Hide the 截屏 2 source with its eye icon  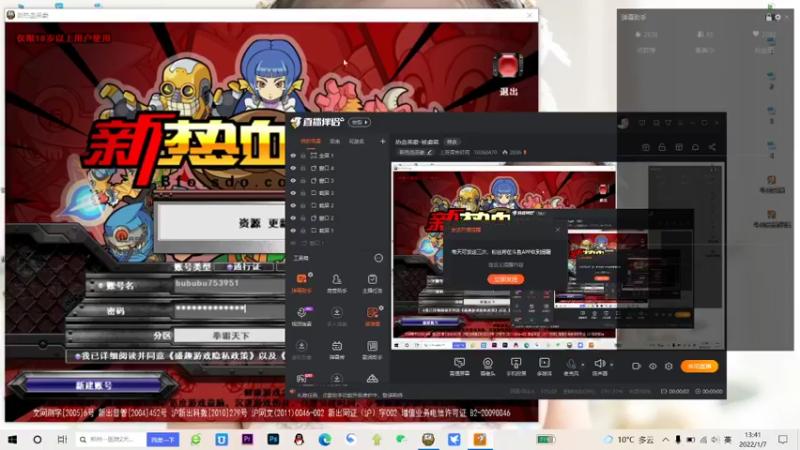(x=293, y=206)
